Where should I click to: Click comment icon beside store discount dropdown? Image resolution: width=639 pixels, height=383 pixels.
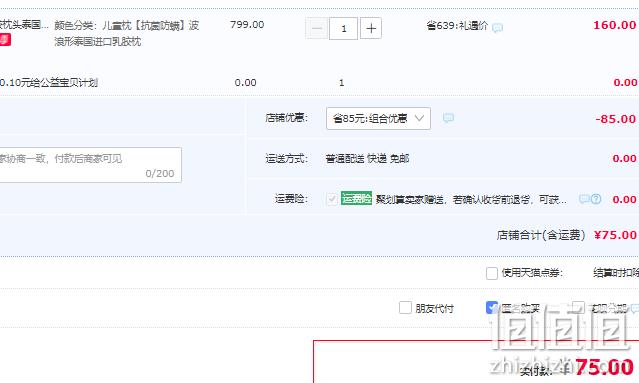[448, 118]
